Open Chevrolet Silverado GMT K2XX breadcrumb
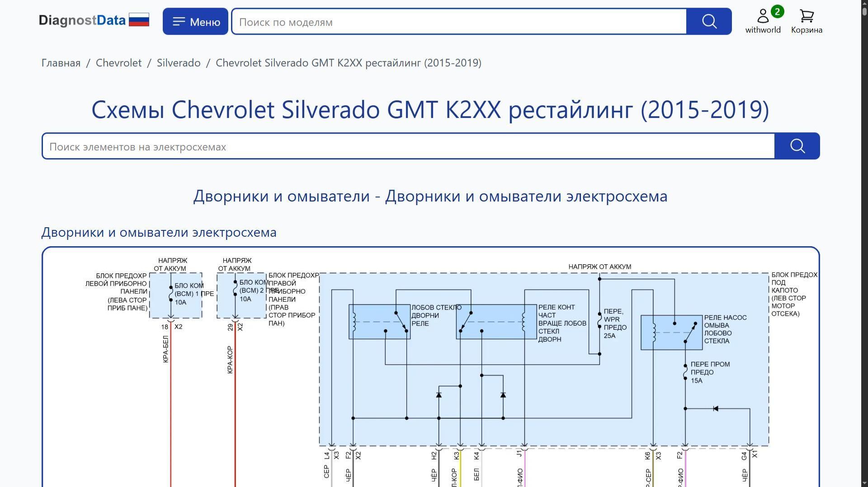 coord(349,63)
